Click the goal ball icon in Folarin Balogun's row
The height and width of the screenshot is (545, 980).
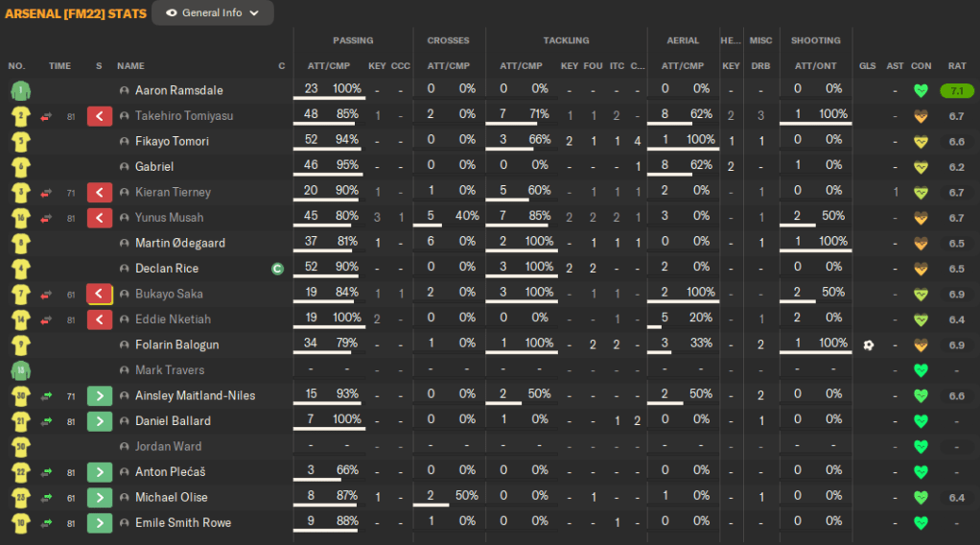[868, 344]
